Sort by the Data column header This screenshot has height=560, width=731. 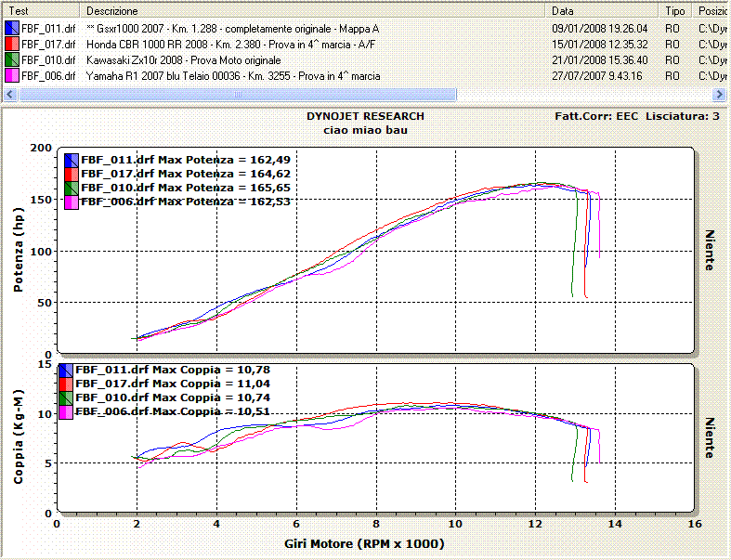pos(601,11)
